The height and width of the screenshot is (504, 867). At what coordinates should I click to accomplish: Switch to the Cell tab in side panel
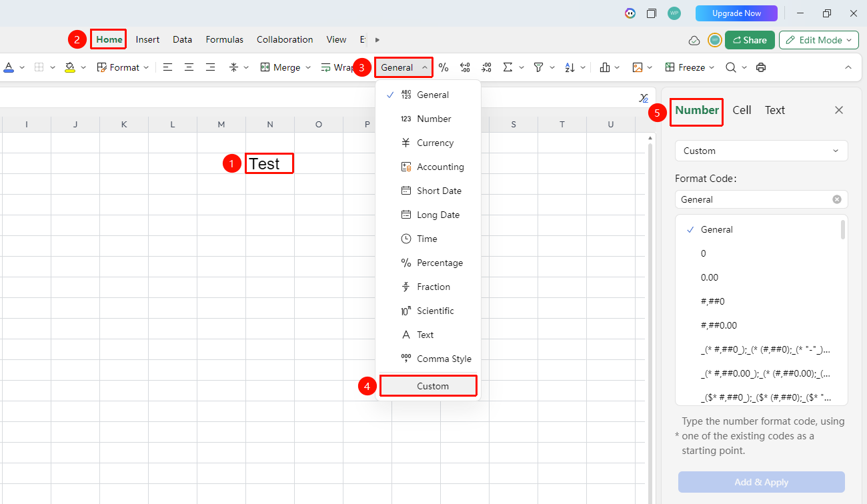pos(742,110)
